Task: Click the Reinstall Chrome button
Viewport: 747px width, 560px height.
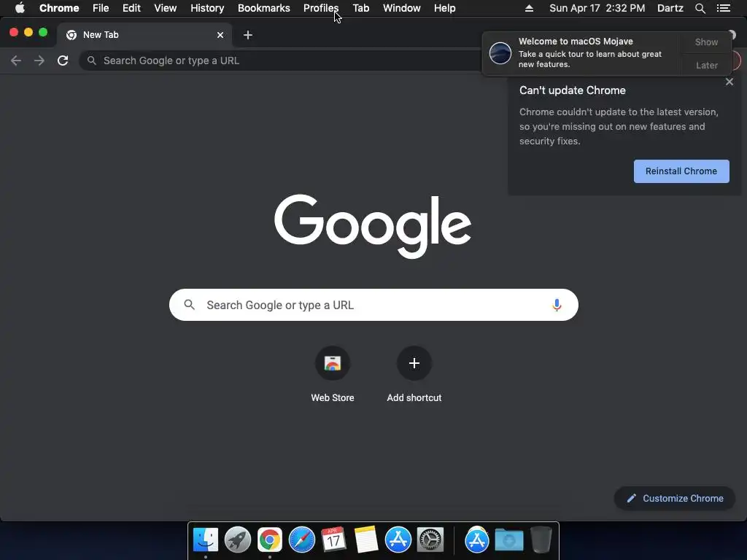Action: pyautogui.click(x=681, y=171)
